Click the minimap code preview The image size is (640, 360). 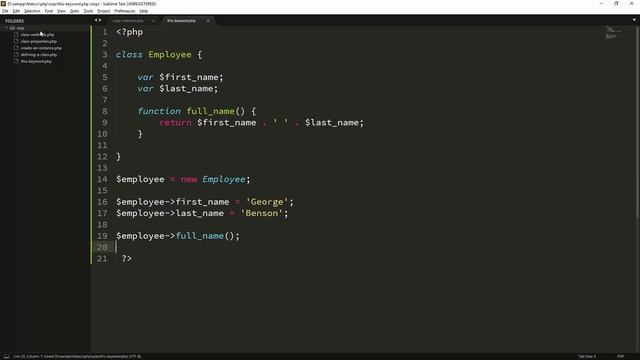(x=612, y=32)
